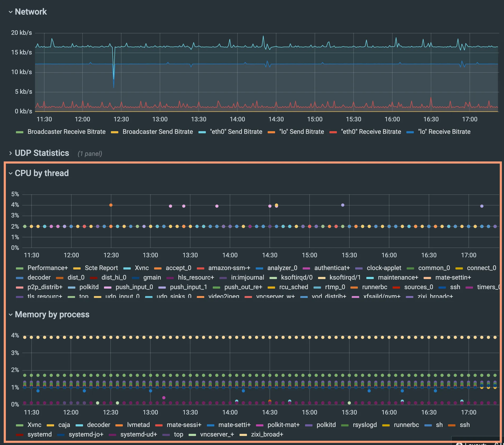Toggle "eth0" Send Bitrate legend entry
The image size is (504, 445).
point(236,132)
